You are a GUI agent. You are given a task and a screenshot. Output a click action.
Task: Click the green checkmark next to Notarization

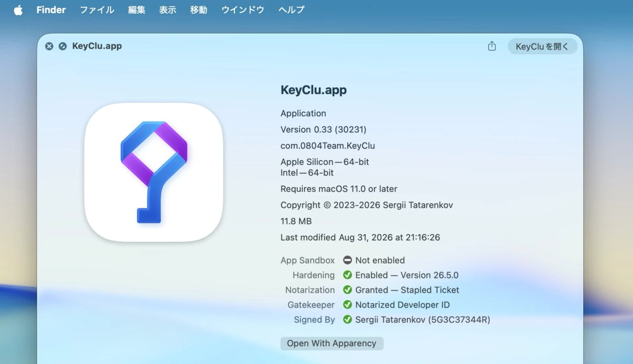point(348,290)
